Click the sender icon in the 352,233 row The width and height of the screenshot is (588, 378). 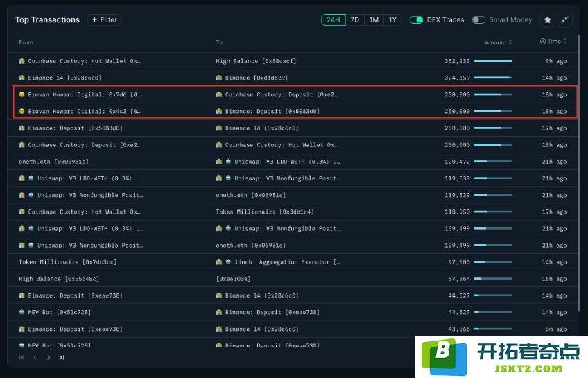click(21, 61)
